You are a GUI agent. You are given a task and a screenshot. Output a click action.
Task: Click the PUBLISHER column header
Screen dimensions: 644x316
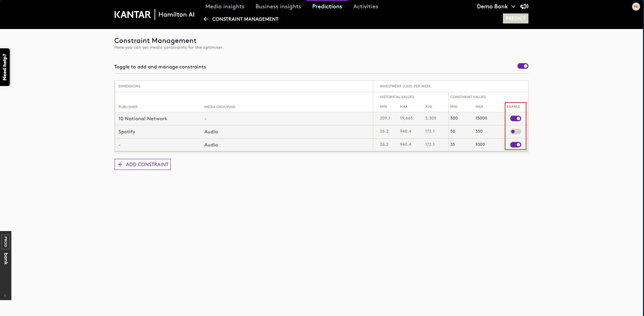[128, 107]
